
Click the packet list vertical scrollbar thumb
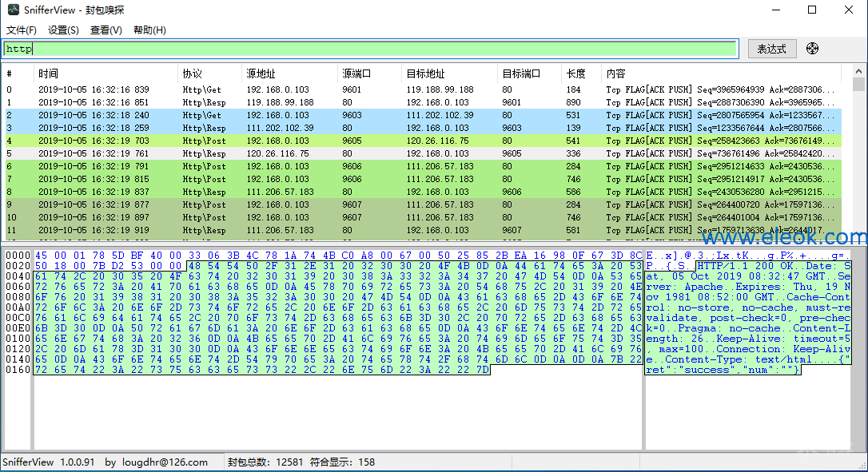858,84
